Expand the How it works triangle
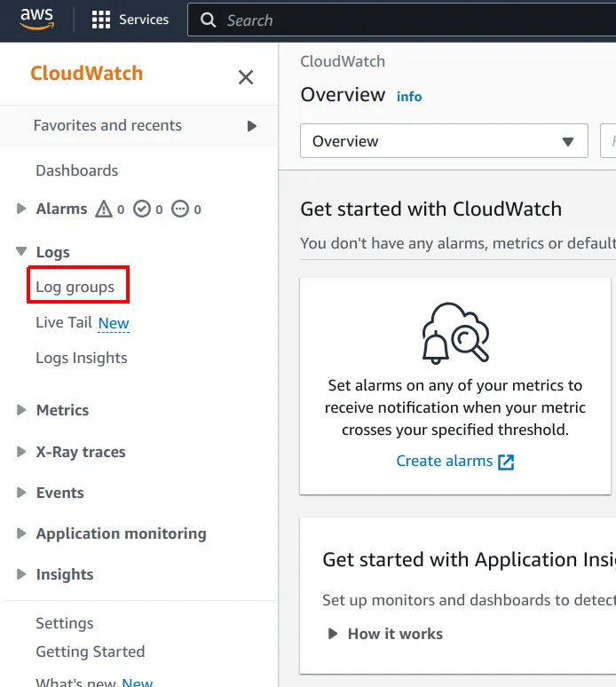This screenshot has height=687, width=616. 333,634
